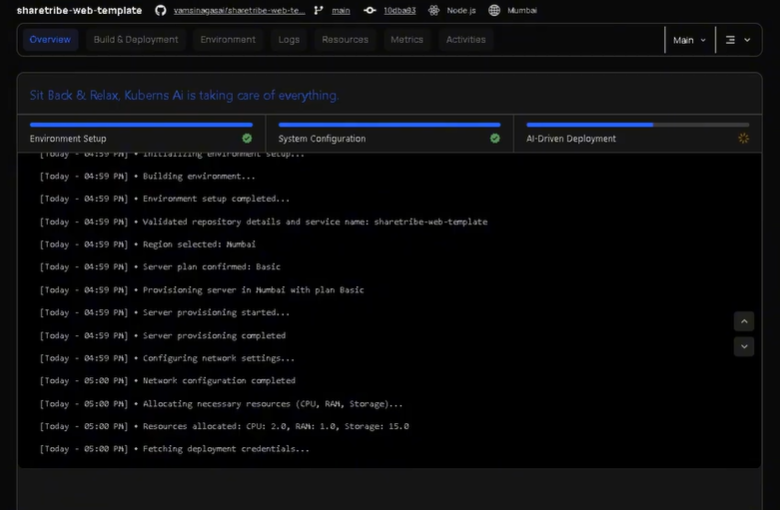Viewport: 780px width, 510px height.
Task: Select the System Configuration step label
Action: (x=322, y=139)
